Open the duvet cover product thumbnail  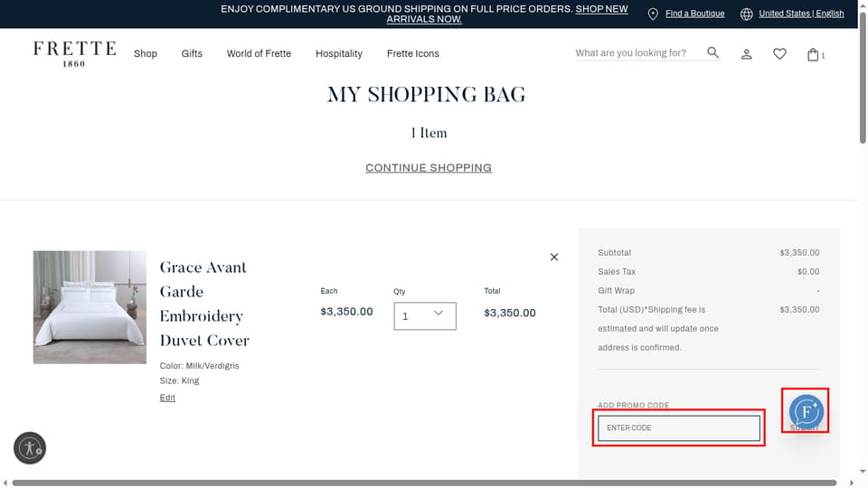coord(90,307)
